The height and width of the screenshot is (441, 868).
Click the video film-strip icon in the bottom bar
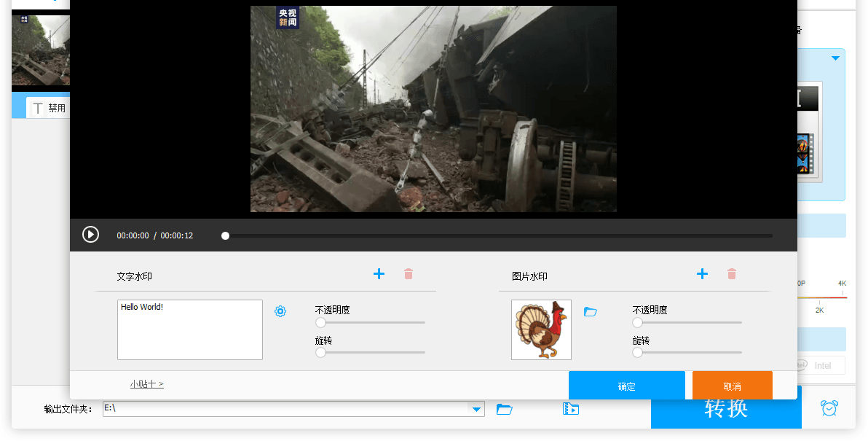[x=571, y=409]
